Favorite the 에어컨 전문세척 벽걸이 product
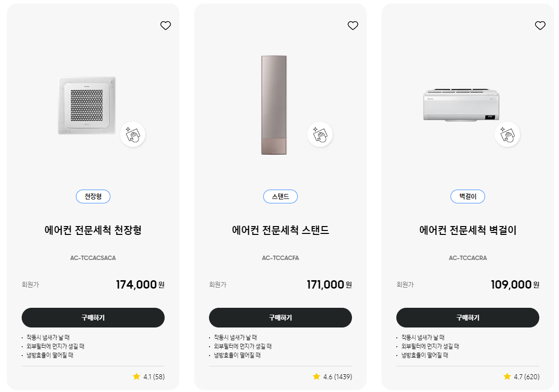 [540, 25]
